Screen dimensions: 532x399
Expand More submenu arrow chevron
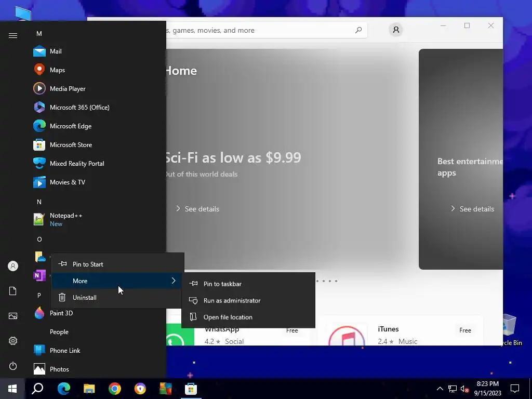tap(174, 281)
